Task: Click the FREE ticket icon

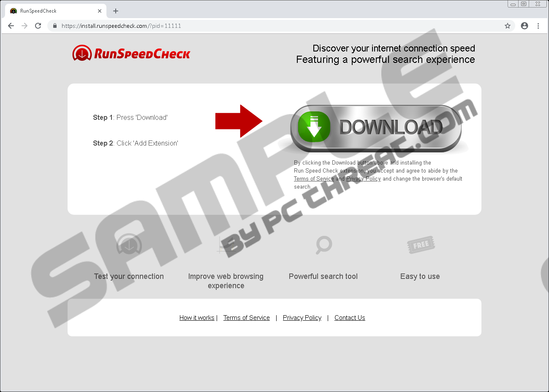Action: click(421, 245)
